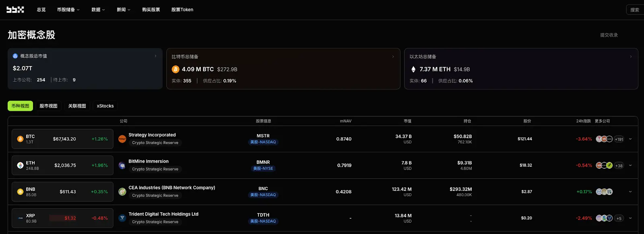Click the BNB coin icon
Screen dimensions: 644x234
(x=20, y=192)
